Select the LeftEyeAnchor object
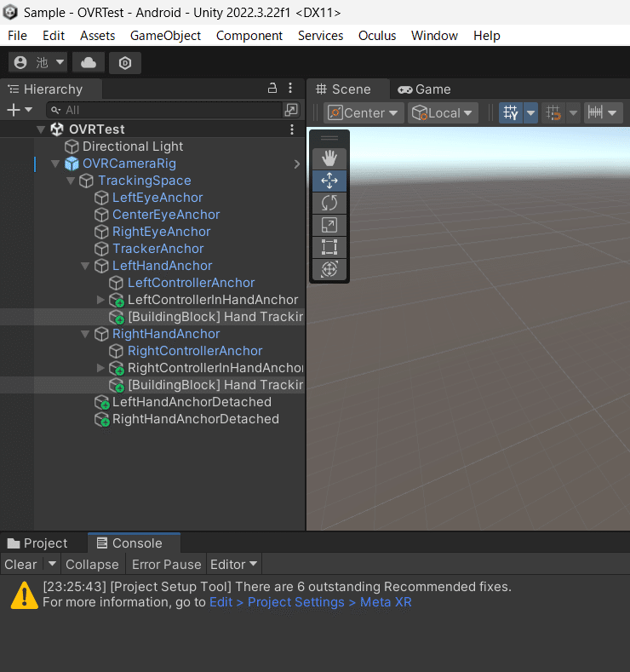 pos(157,198)
